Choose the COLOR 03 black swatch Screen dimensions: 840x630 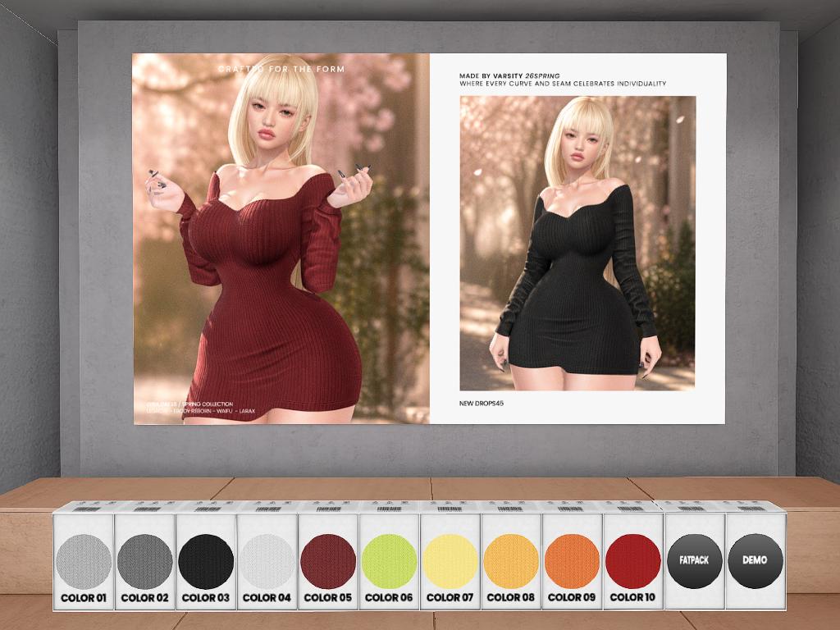coord(206,561)
